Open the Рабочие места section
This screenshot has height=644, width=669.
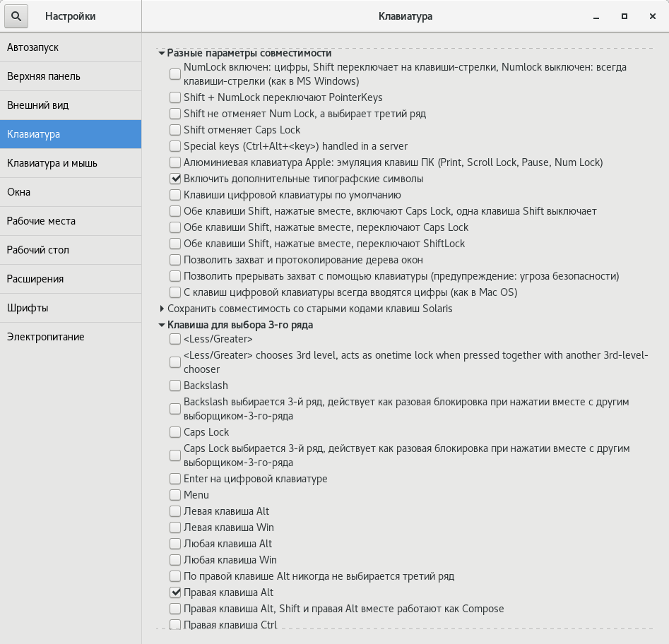point(71,221)
